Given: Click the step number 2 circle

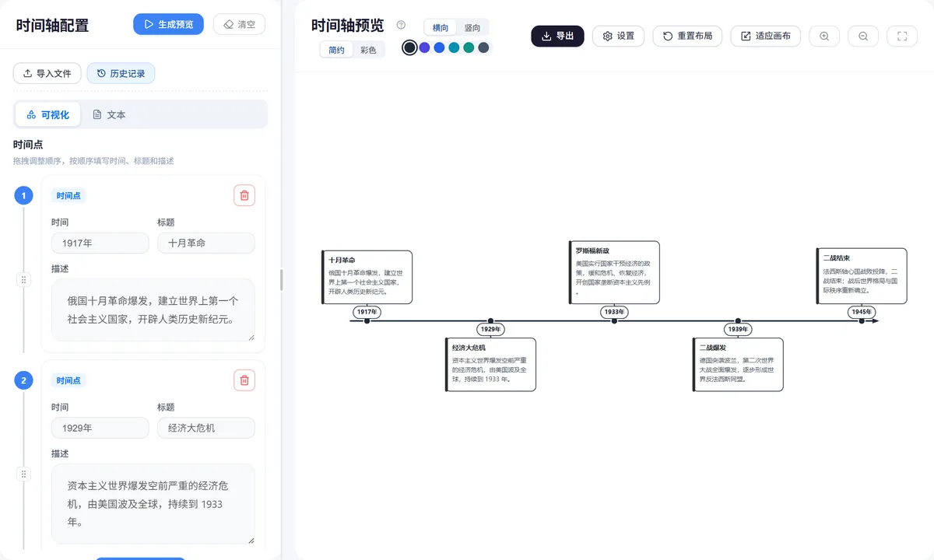Looking at the screenshot, I should [x=23, y=380].
